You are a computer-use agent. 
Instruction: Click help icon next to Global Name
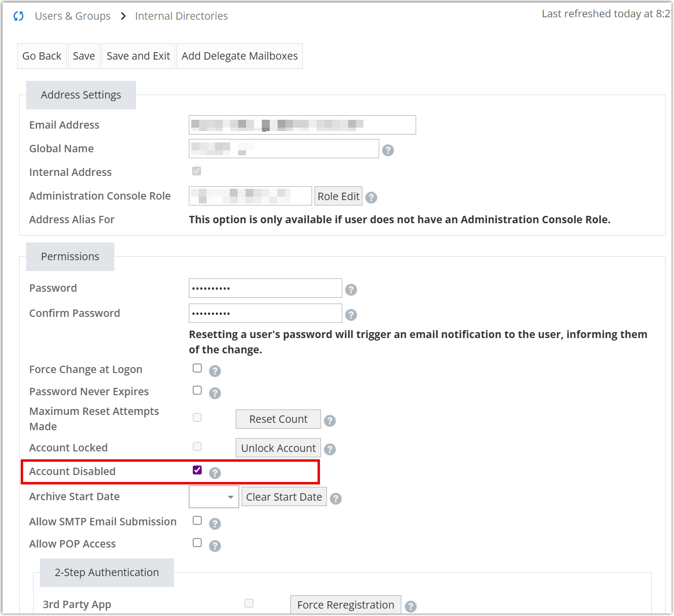[x=388, y=150]
